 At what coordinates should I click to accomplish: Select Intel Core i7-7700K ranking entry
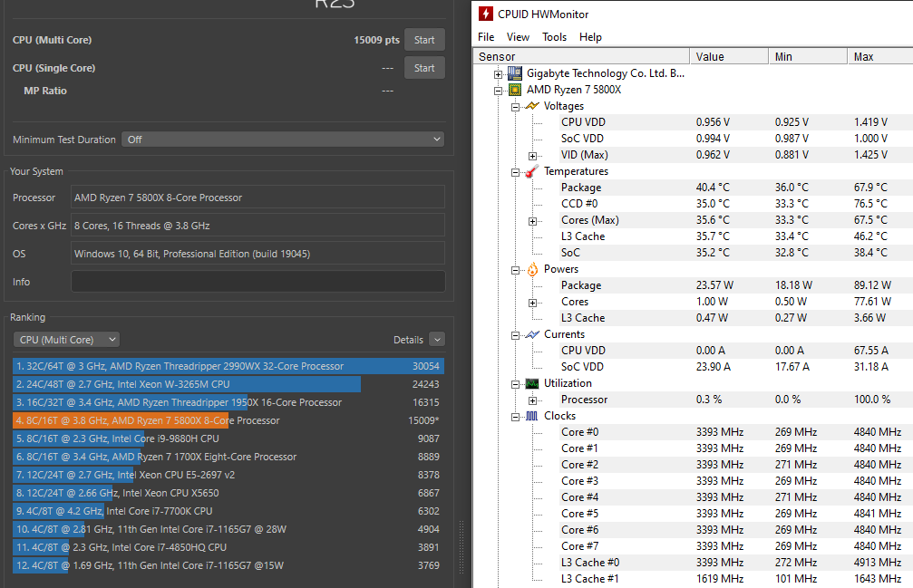[x=228, y=511]
